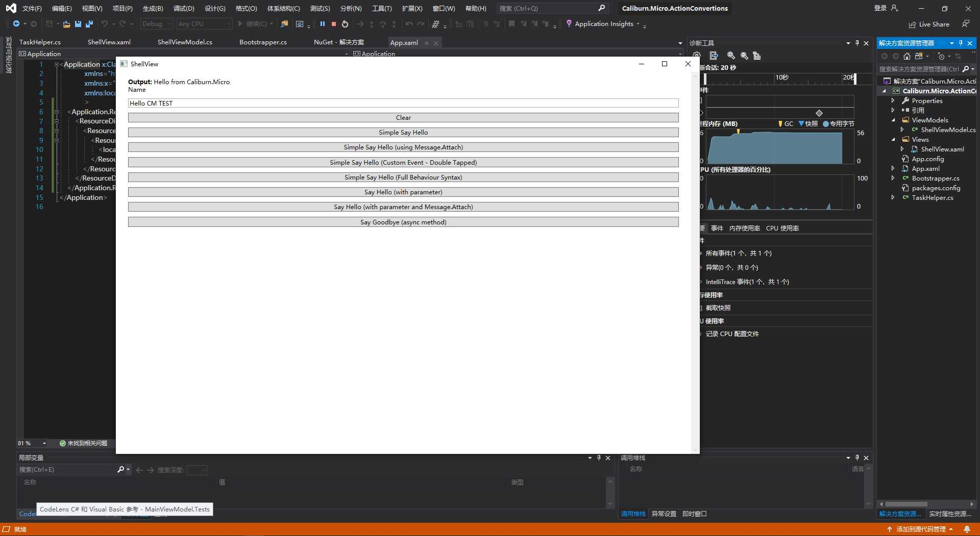Click the Live Share icon

point(912,24)
